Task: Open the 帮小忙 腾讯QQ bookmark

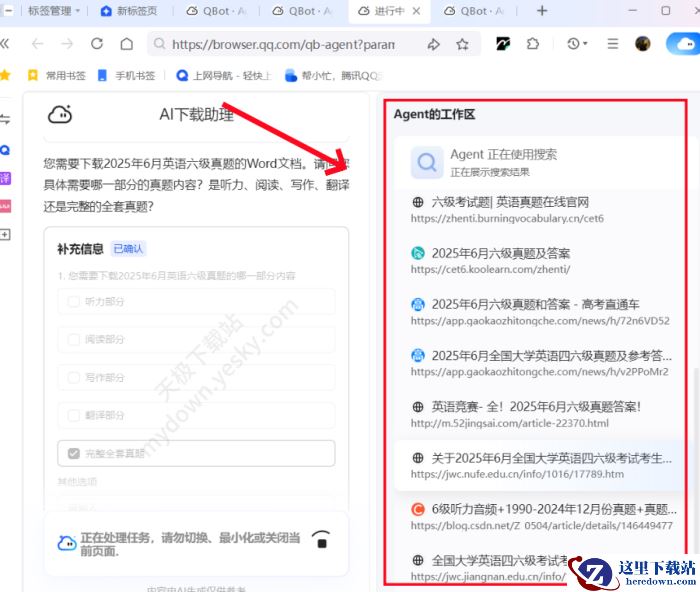Action: click(333, 75)
